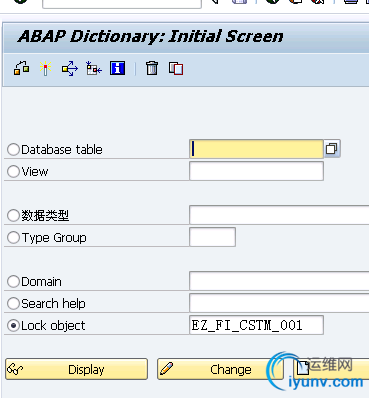The image size is (369, 398).
Task: Select the 数据类型 radio button
Action: click(13, 215)
